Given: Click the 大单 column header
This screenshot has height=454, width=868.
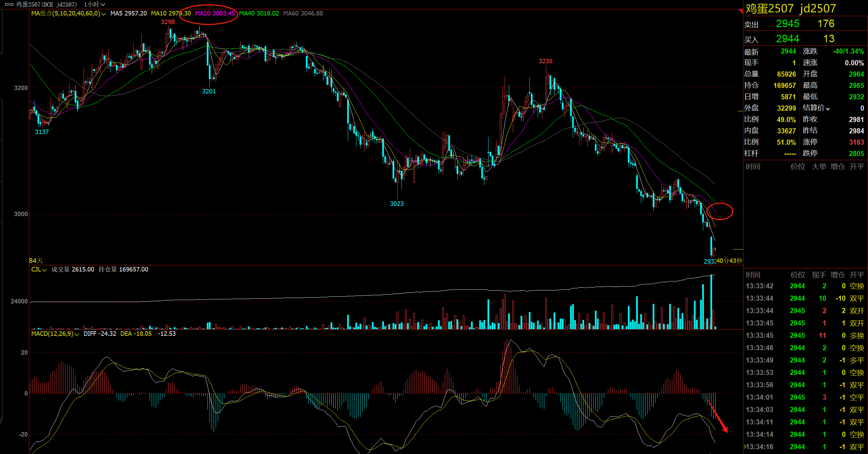Looking at the screenshot, I should [x=819, y=167].
